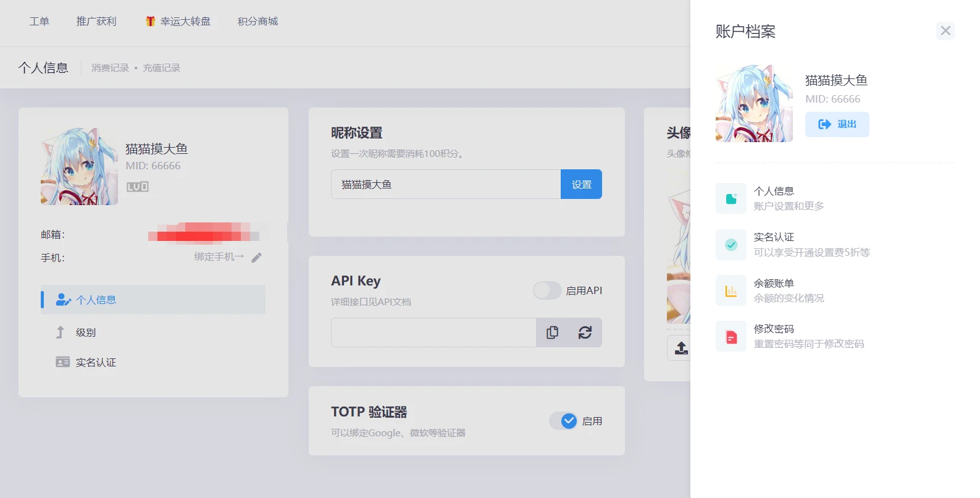Open 余额账单 chart icon in drawer

(x=731, y=290)
